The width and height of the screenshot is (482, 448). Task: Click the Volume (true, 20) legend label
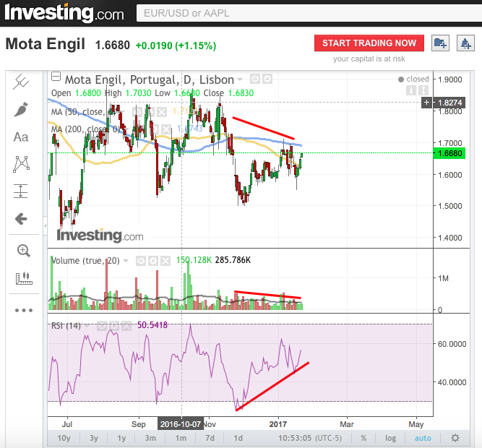[x=85, y=261]
